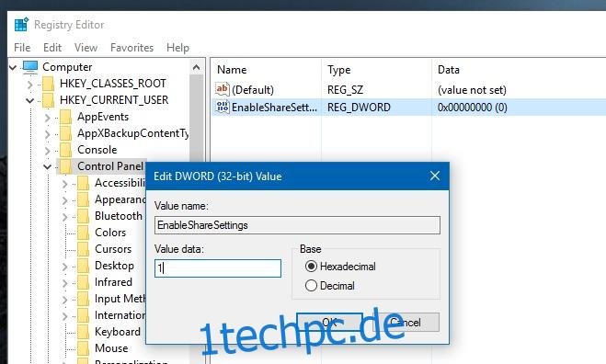Expand AppXBackupContentType key
The image size is (606, 364).
[48, 134]
